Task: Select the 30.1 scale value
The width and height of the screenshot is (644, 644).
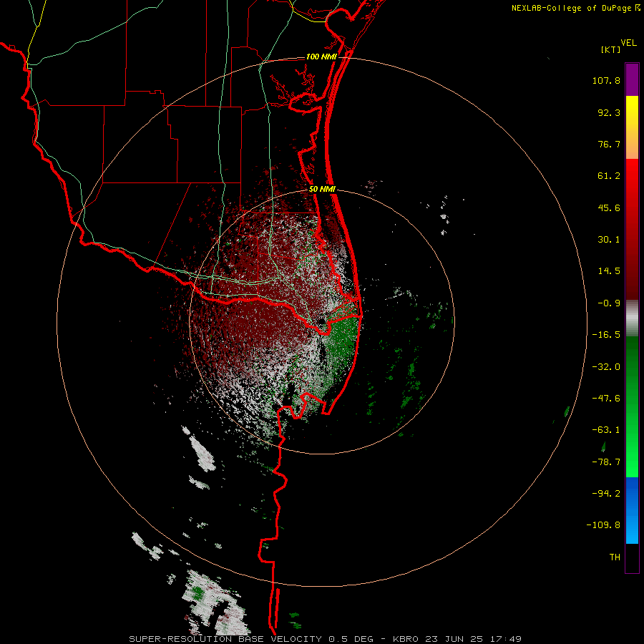Action: (609, 240)
